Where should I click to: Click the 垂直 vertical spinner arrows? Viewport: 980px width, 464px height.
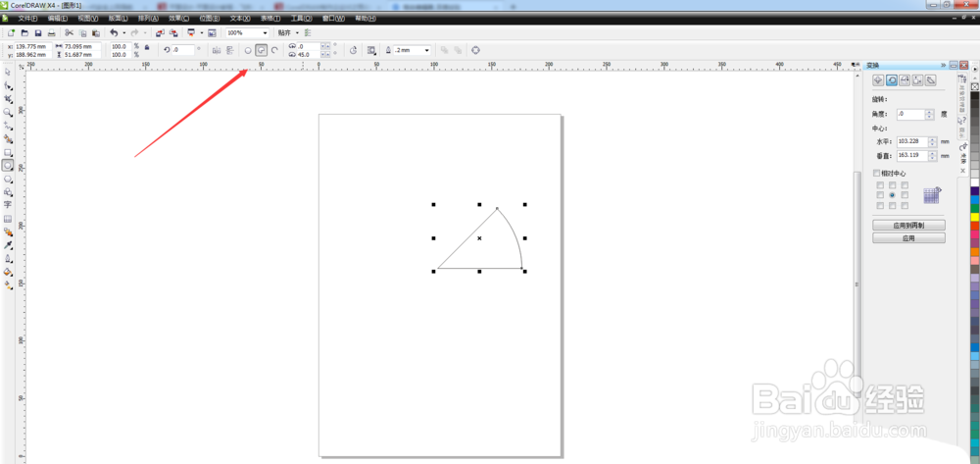click(x=933, y=156)
